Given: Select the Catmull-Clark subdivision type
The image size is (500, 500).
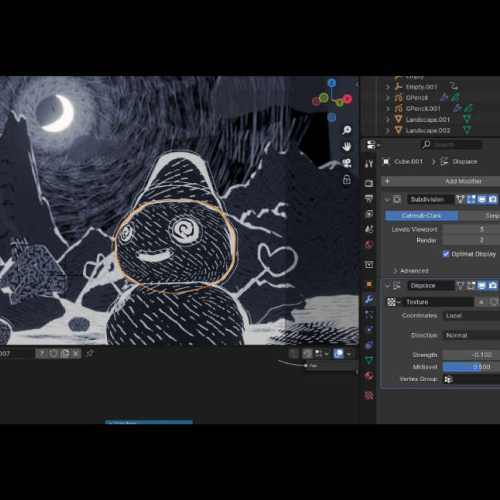Looking at the screenshot, I should click(x=422, y=216).
